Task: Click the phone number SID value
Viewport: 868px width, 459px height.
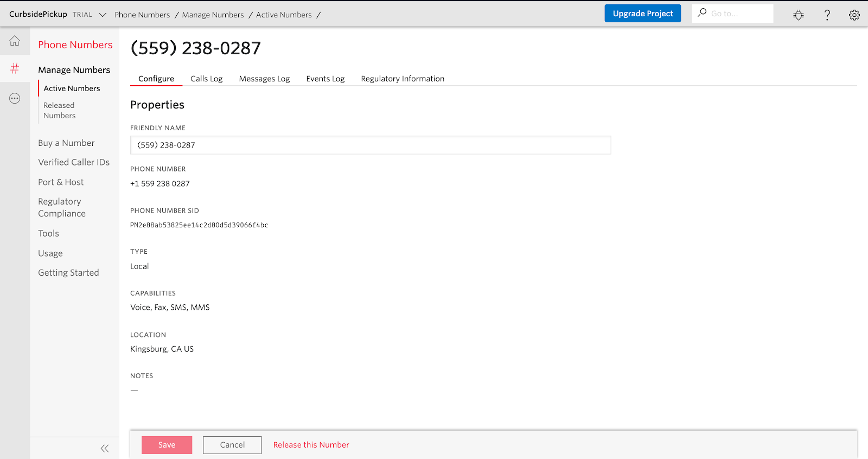Action: coord(199,225)
